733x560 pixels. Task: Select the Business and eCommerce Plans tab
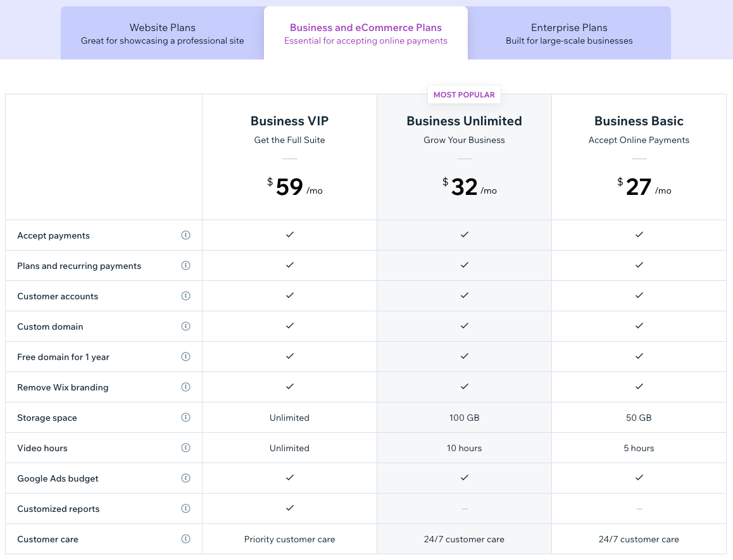[366, 34]
